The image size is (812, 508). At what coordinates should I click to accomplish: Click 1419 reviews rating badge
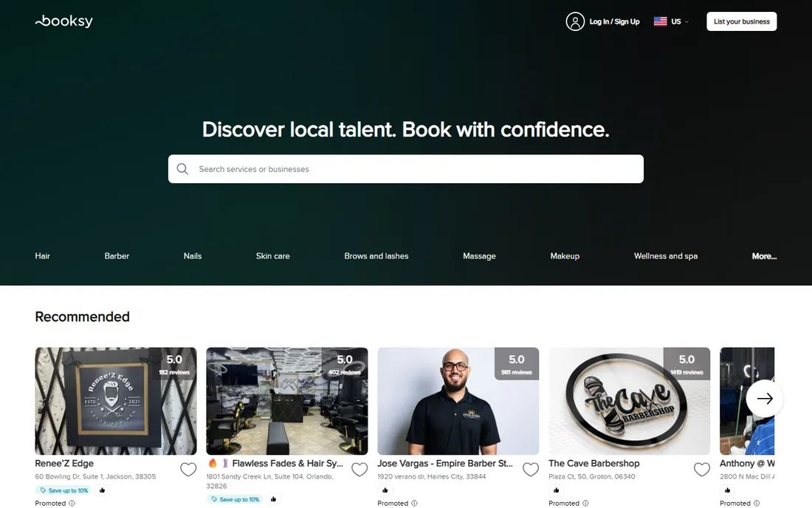(687, 364)
